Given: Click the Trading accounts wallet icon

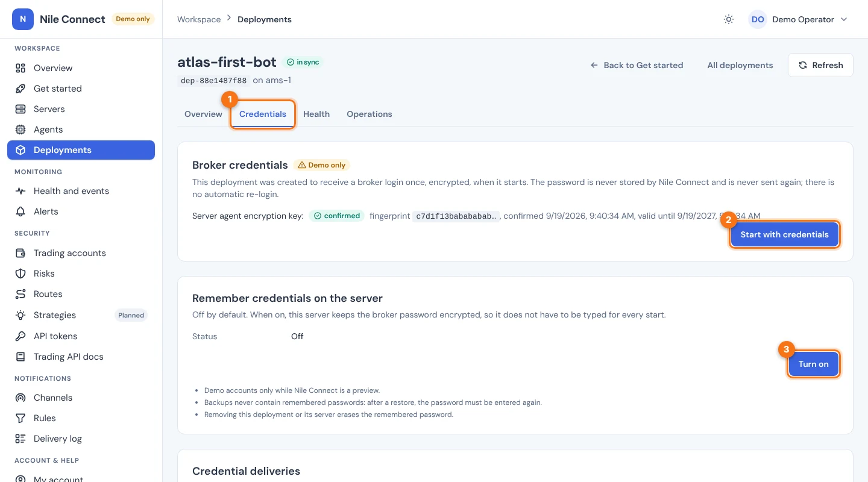Looking at the screenshot, I should pos(20,253).
